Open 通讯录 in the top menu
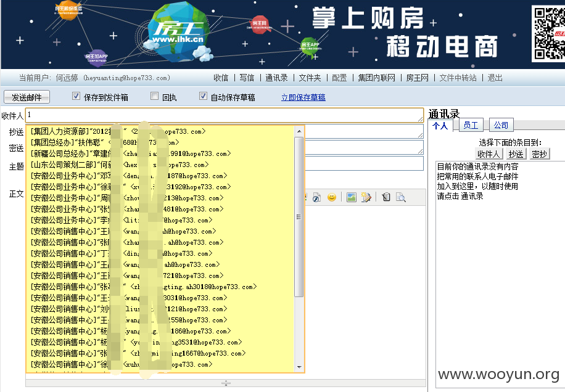 pyautogui.click(x=276, y=78)
